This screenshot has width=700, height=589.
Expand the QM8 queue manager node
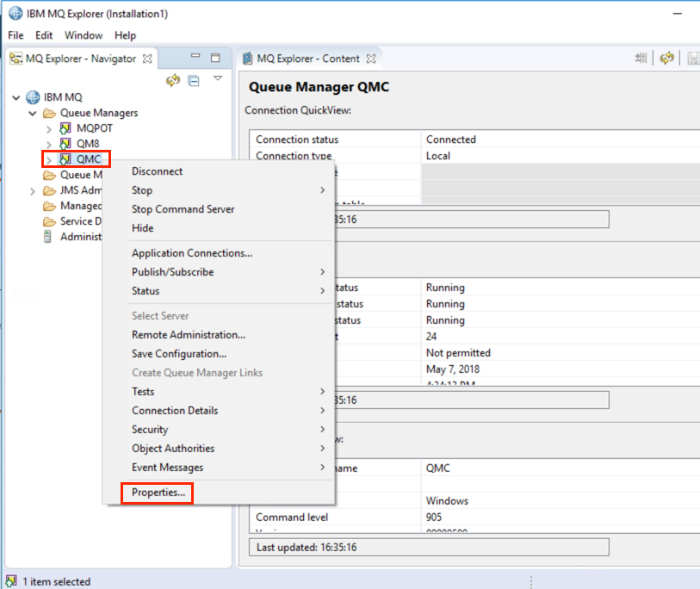pyautogui.click(x=49, y=145)
